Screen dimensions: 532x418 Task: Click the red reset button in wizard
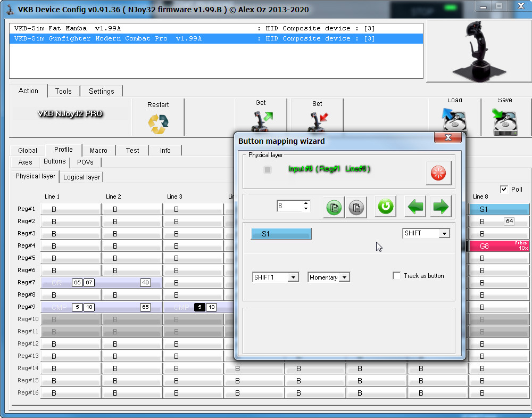[438, 173]
